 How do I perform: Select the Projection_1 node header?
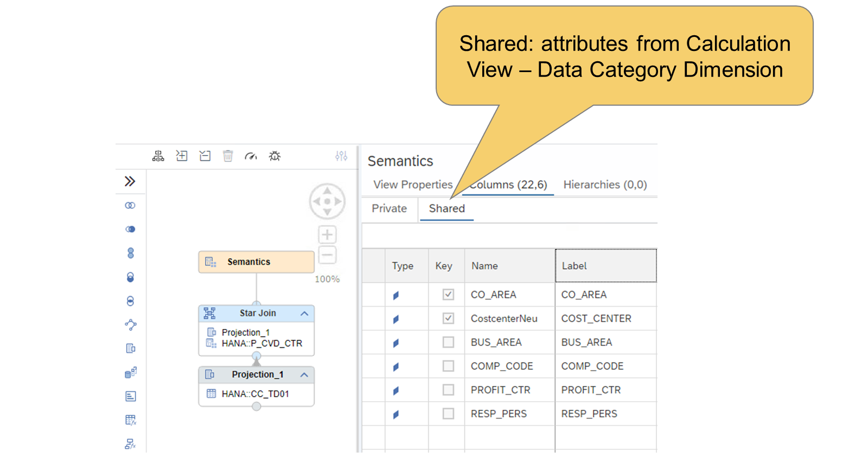[256, 375]
